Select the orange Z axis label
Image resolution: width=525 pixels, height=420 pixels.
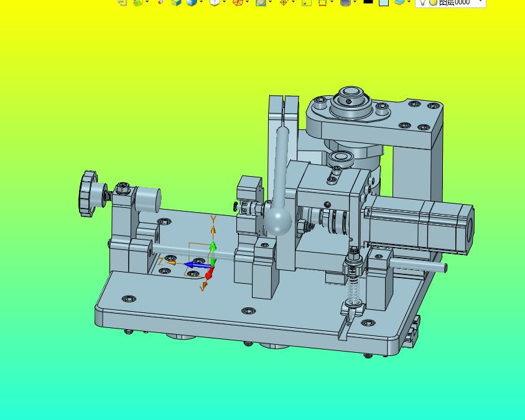pyautogui.click(x=161, y=261)
